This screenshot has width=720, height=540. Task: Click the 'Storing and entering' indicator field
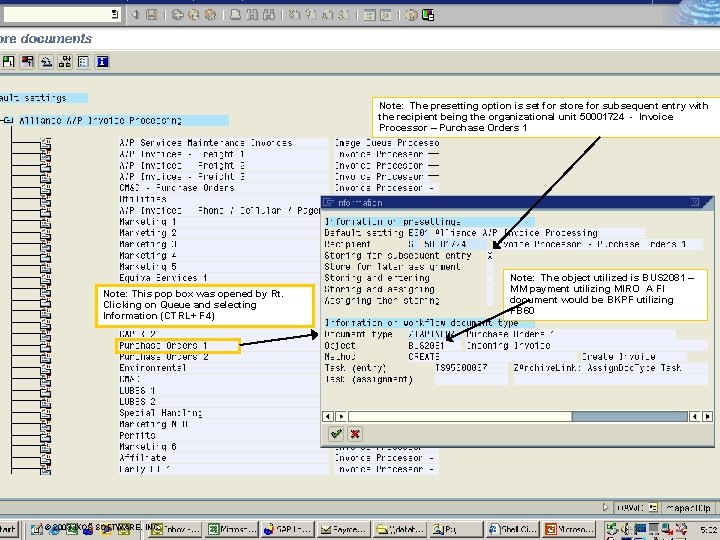click(490, 278)
